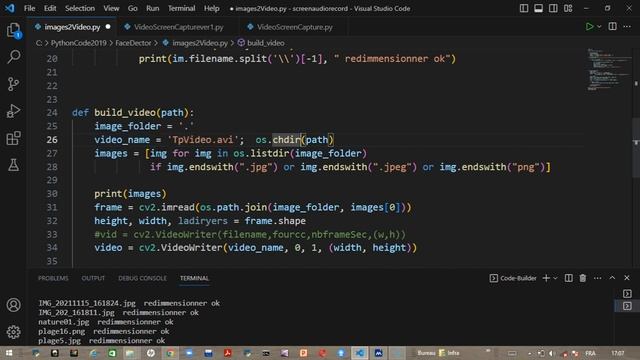
Task: Click 'nature01.jpg redimmensionner ok' terminal line
Action: click(x=106, y=322)
